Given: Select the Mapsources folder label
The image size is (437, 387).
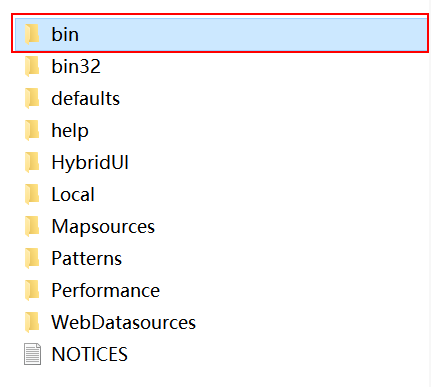Looking at the screenshot, I should coord(103,227).
